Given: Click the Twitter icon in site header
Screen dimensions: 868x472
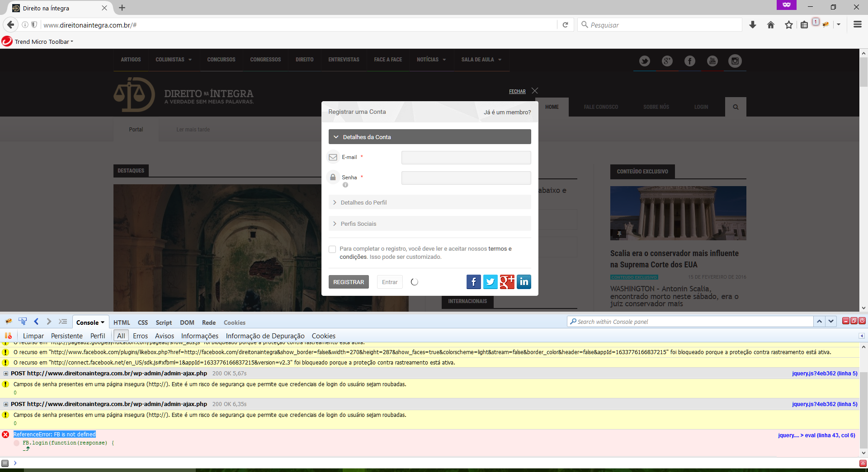Looking at the screenshot, I should pos(645,61).
